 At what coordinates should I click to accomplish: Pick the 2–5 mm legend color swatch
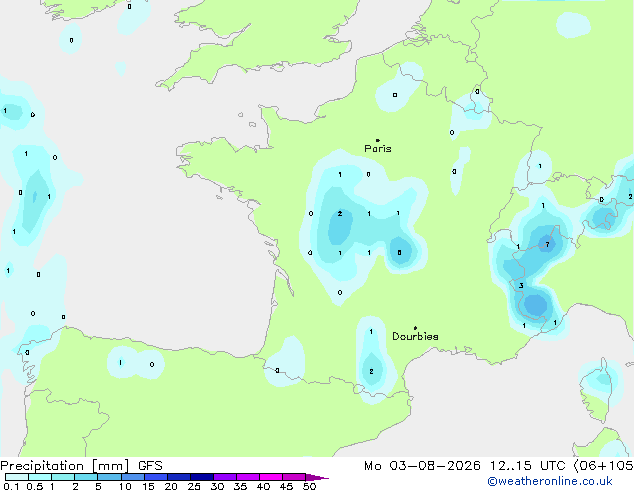pyautogui.click(x=86, y=477)
